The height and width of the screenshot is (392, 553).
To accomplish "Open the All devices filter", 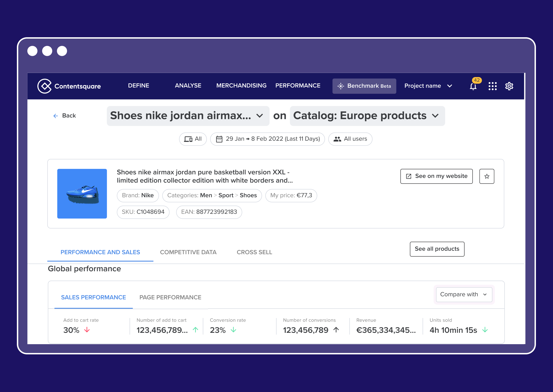I will 193,139.
